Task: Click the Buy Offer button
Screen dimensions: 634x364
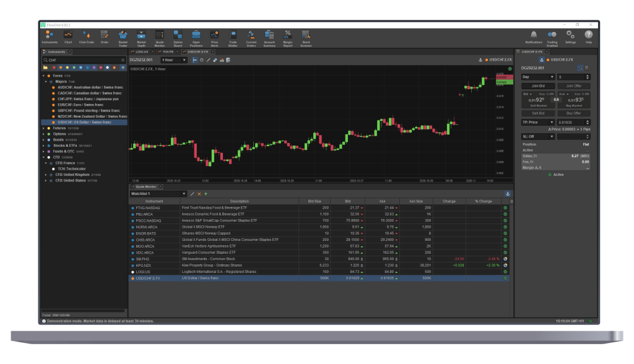Action: click(x=574, y=113)
